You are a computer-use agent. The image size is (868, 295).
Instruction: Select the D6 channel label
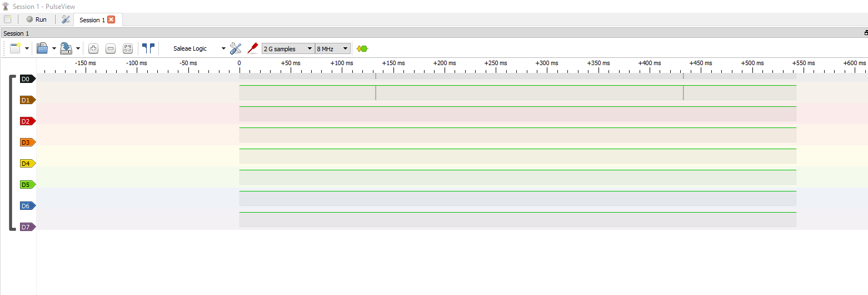tap(27, 205)
